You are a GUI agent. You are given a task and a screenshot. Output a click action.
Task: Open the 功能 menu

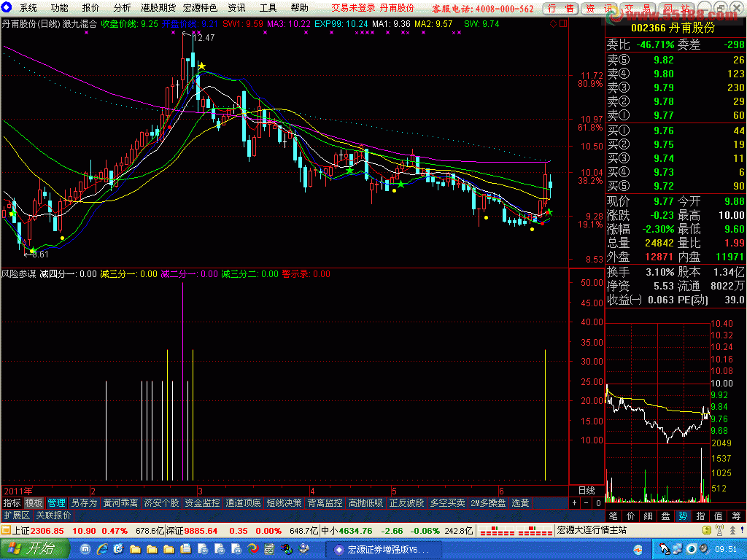click(60, 7)
